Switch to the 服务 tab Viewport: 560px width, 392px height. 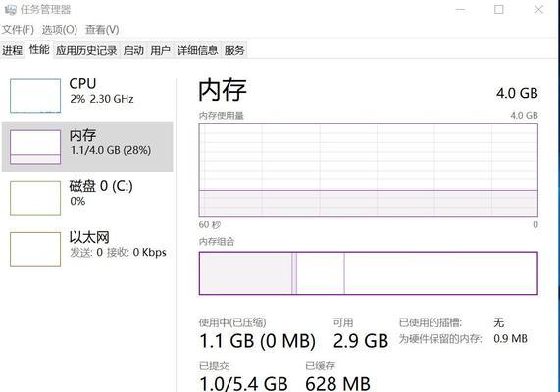click(x=234, y=50)
